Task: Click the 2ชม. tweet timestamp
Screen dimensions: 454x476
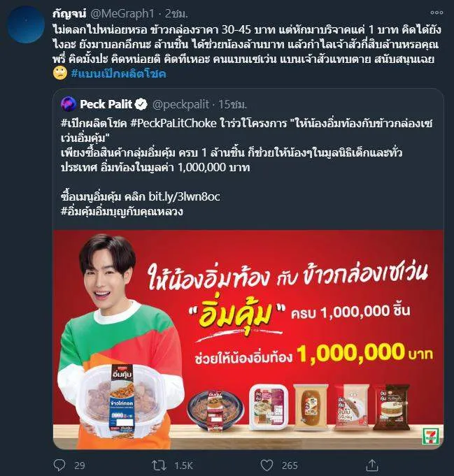Action: pyautogui.click(x=176, y=13)
